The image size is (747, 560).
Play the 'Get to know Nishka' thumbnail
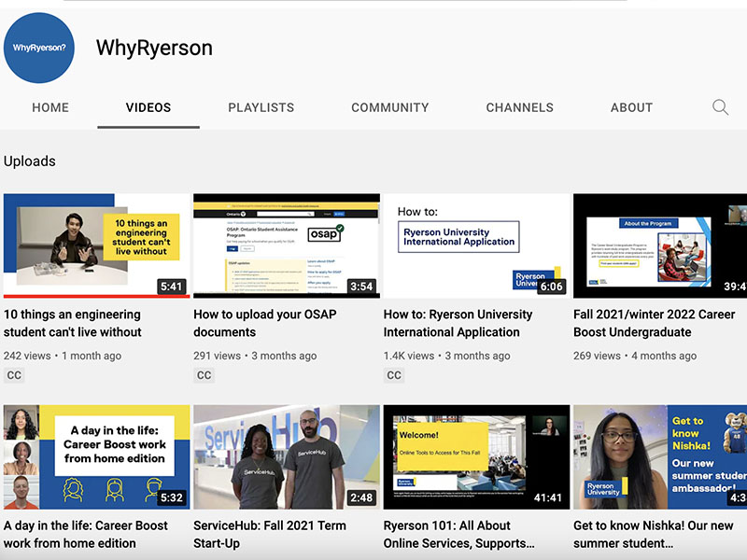[659, 456]
